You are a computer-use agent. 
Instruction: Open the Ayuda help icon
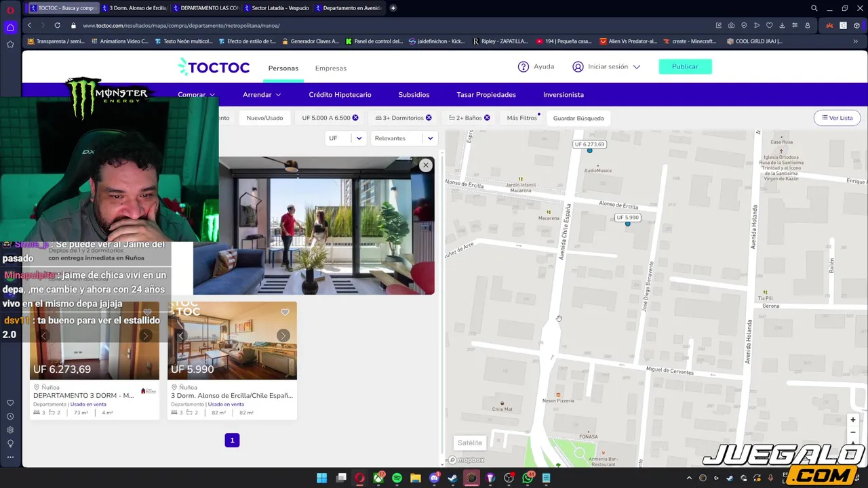tap(524, 66)
